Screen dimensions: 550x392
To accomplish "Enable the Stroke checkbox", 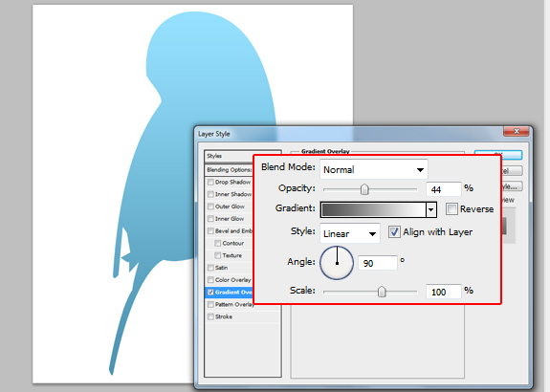I will [x=210, y=316].
